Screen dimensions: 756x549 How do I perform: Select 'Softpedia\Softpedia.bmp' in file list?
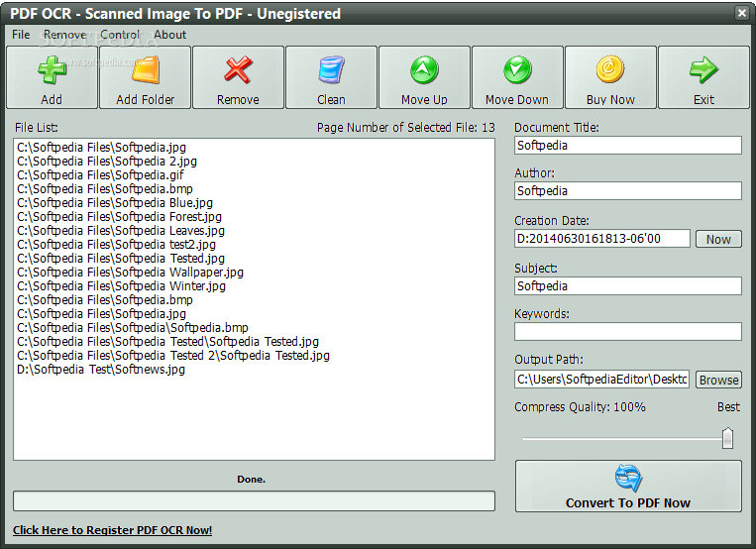click(133, 328)
